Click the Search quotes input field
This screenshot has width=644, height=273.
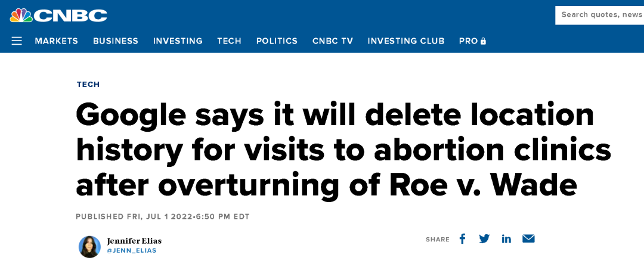(600, 15)
